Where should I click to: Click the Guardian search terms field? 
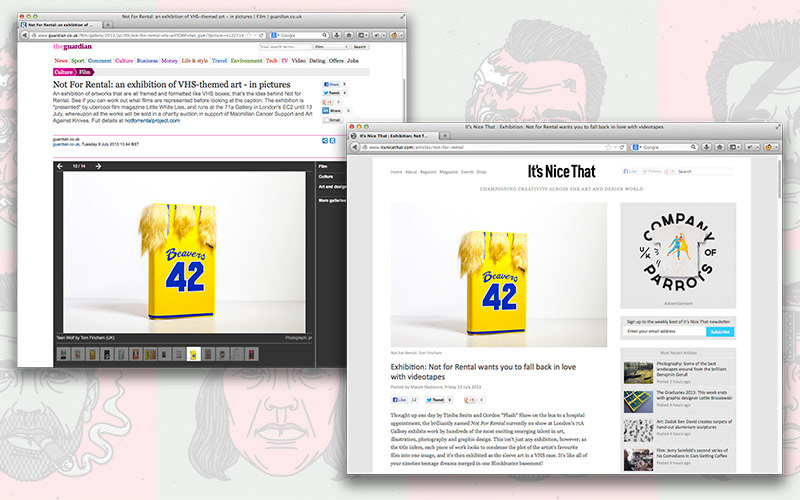[285, 46]
